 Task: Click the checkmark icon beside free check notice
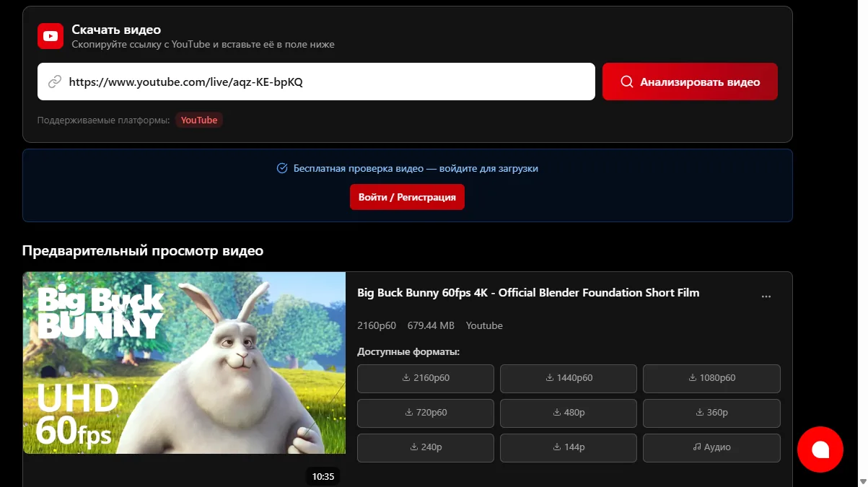pyautogui.click(x=283, y=168)
